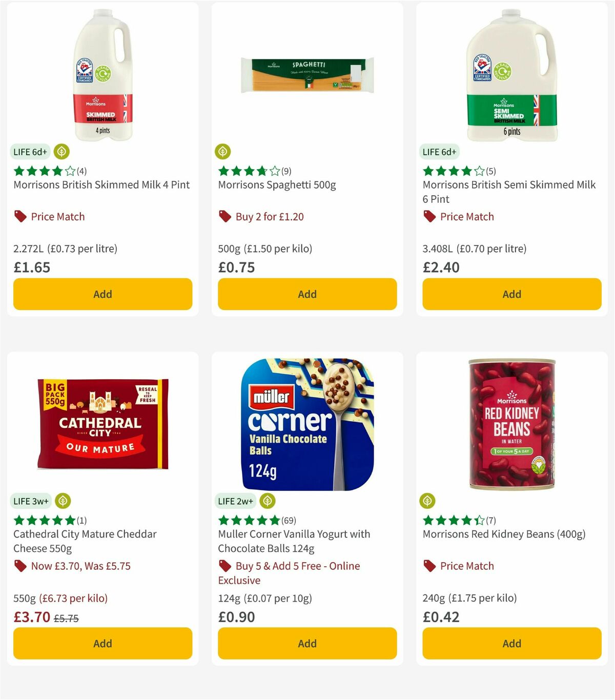This screenshot has height=700, width=615.
Task: Add Cathedral City Mature Cheddar Cheese 550g
Action: (102, 643)
